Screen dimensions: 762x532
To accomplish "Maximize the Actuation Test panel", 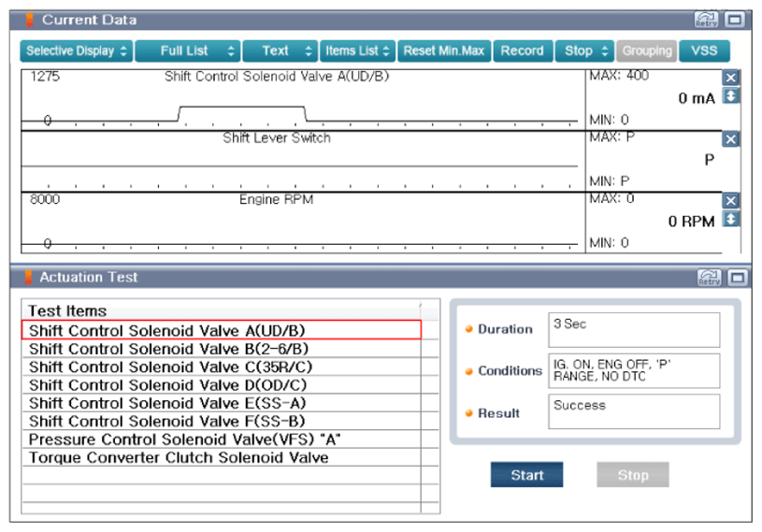I will (x=738, y=278).
